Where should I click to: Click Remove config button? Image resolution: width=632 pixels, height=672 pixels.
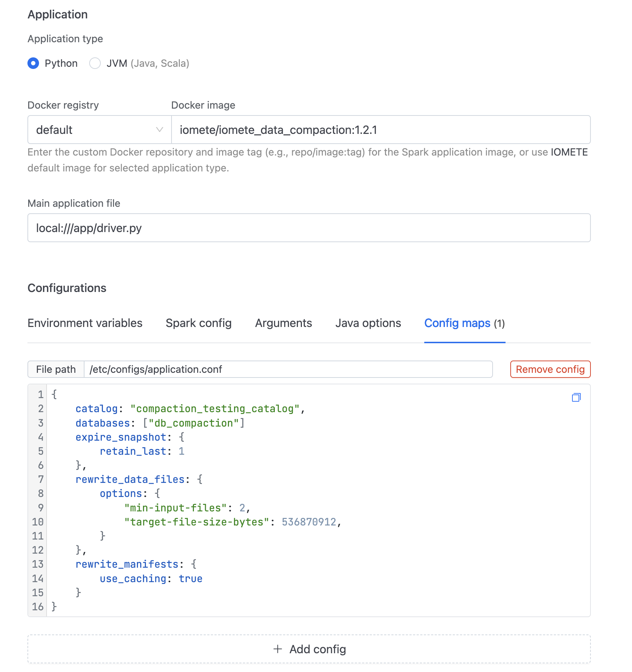(550, 369)
